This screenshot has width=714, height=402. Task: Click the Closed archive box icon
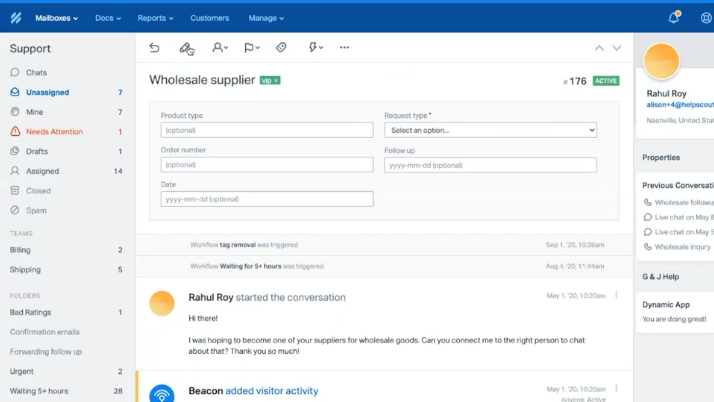(x=15, y=190)
